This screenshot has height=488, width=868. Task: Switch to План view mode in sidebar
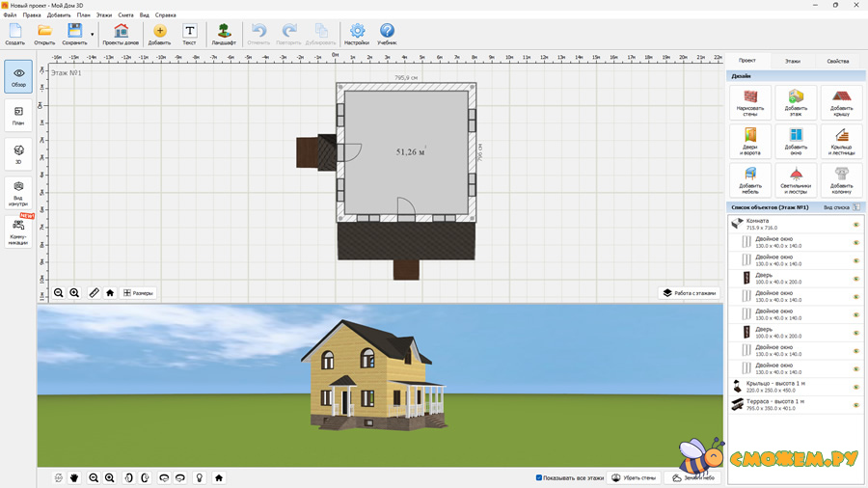pyautogui.click(x=18, y=116)
